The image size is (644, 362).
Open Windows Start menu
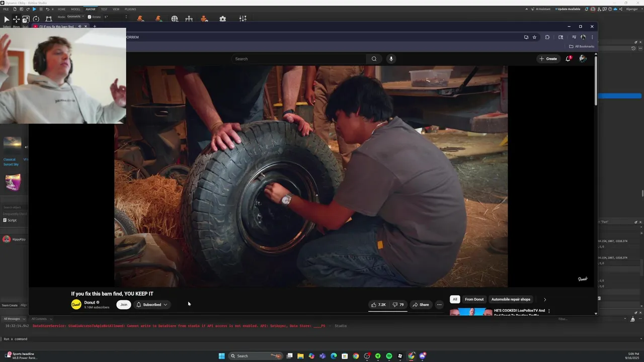(221, 356)
